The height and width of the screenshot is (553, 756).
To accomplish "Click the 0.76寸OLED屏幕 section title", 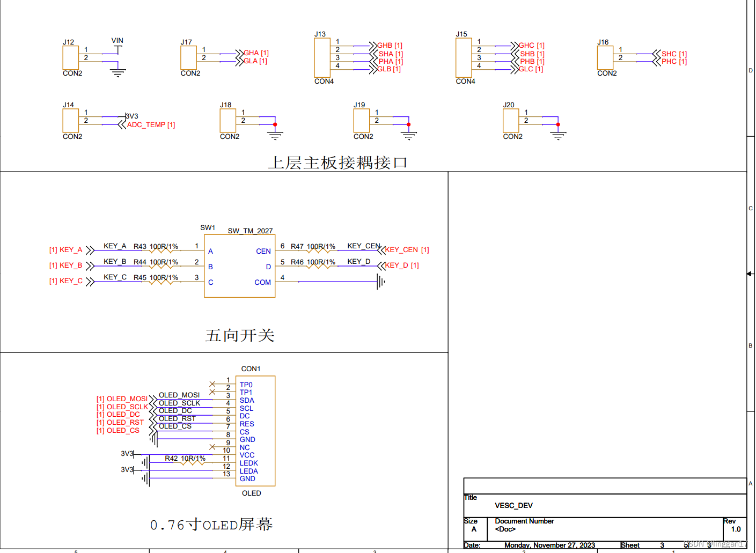I will click(x=211, y=525).
